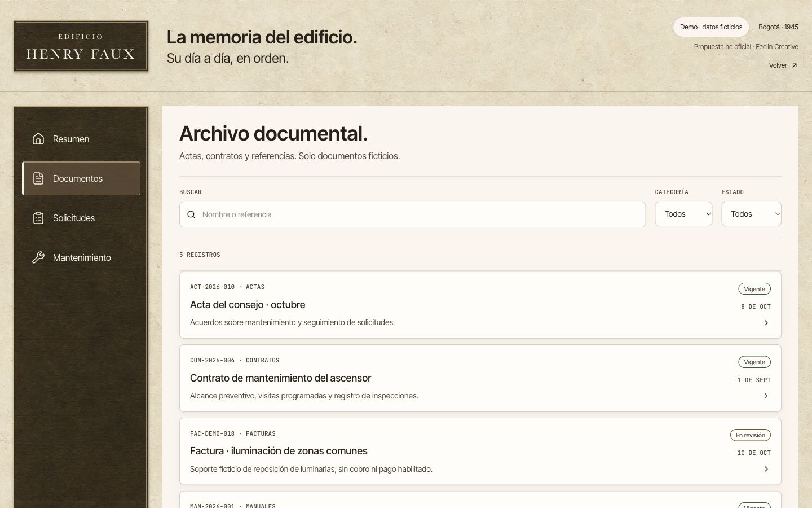Image resolution: width=812 pixels, height=508 pixels.
Task: Open the Estado dropdown
Action: point(751,214)
